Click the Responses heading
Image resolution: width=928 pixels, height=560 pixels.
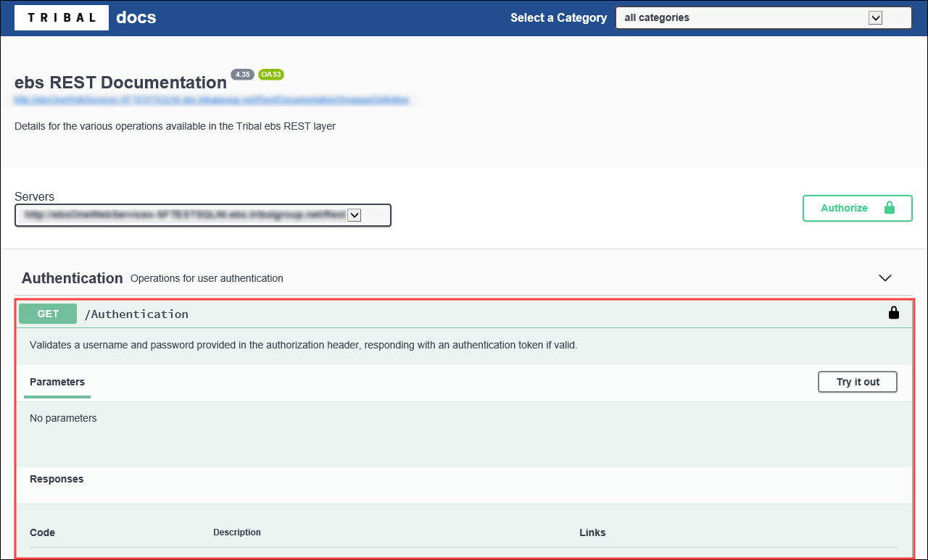tap(57, 479)
